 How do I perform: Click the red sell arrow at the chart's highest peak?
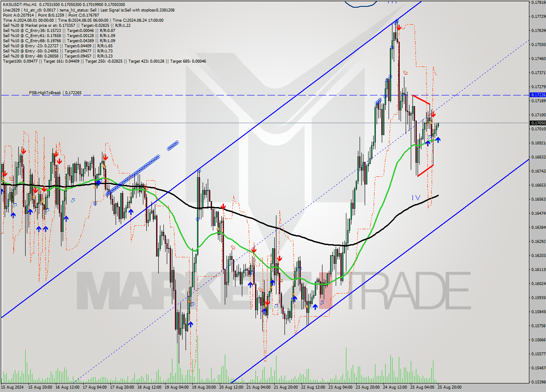398,27
